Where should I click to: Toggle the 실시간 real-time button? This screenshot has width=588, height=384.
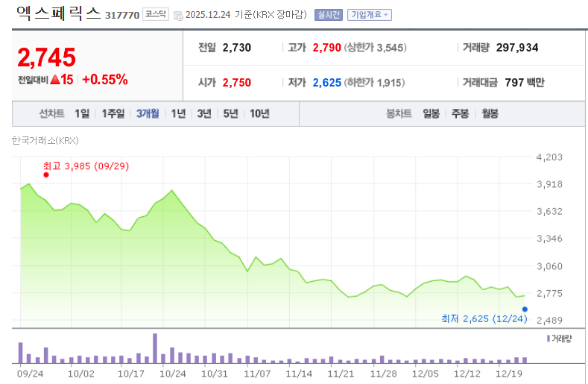point(329,15)
